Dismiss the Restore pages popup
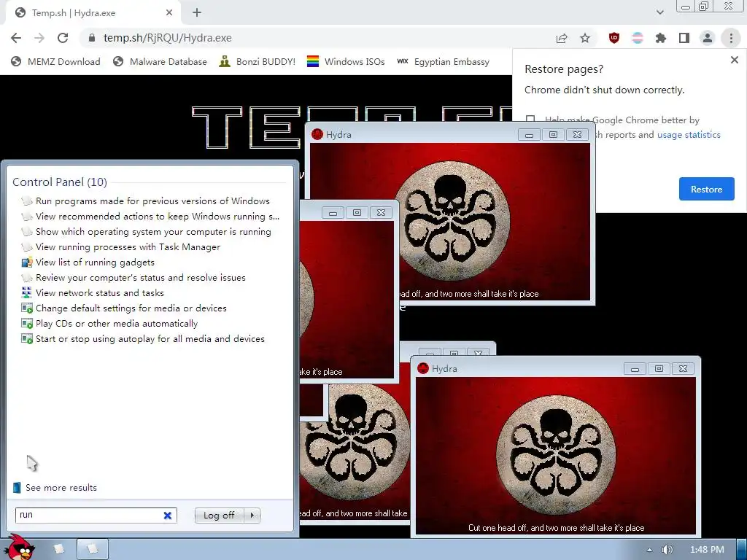The width and height of the screenshot is (747, 560). tap(734, 60)
